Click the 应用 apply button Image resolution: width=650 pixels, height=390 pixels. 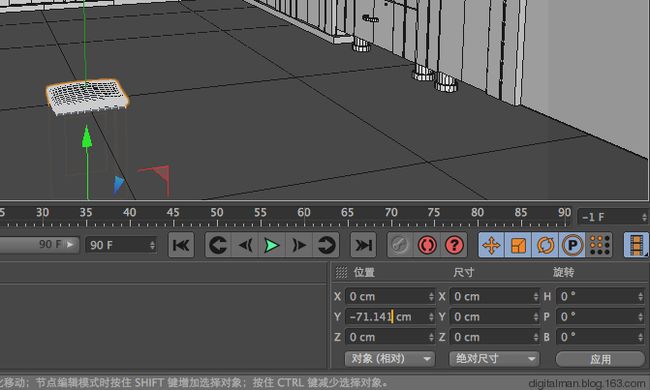coord(600,359)
